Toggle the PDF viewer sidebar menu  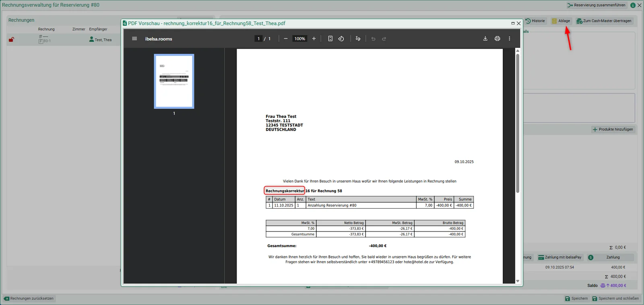tap(134, 39)
